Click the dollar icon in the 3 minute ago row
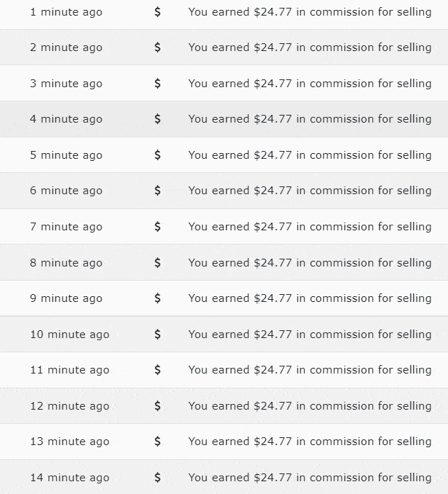 [157, 84]
